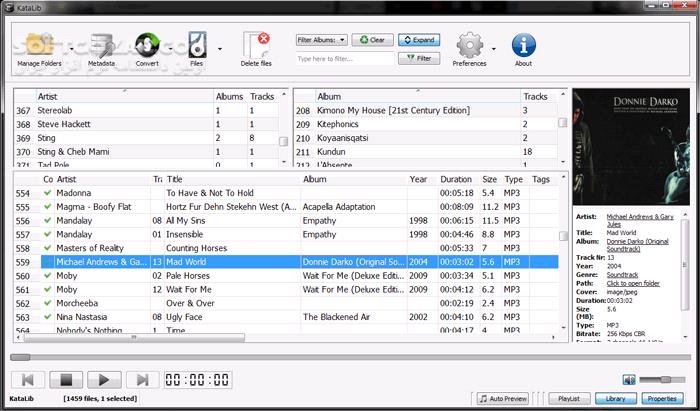This screenshot has width=700, height=411.
Task: Open the Manage Folders tool
Action: [40, 48]
